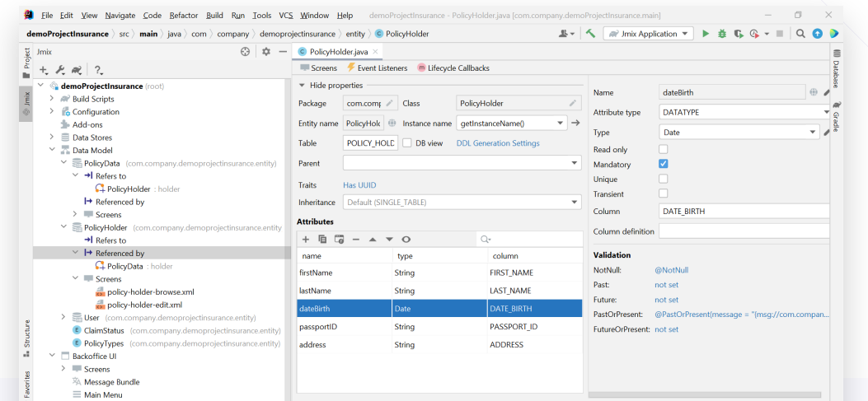Viewport: 868px width, 401px height.
Task: Build the project using the hammer icon
Action: 590,34
